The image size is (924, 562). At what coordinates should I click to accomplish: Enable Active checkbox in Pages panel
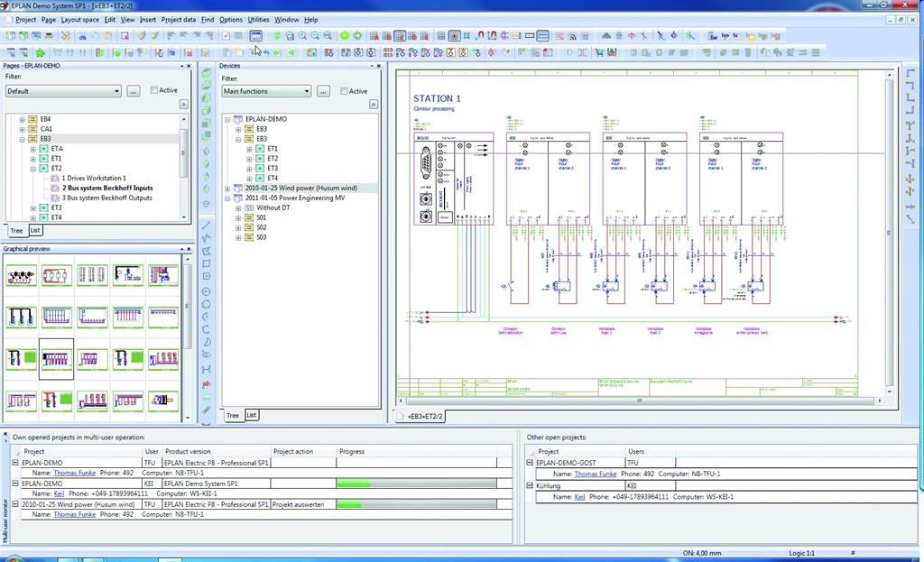tap(153, 90)
